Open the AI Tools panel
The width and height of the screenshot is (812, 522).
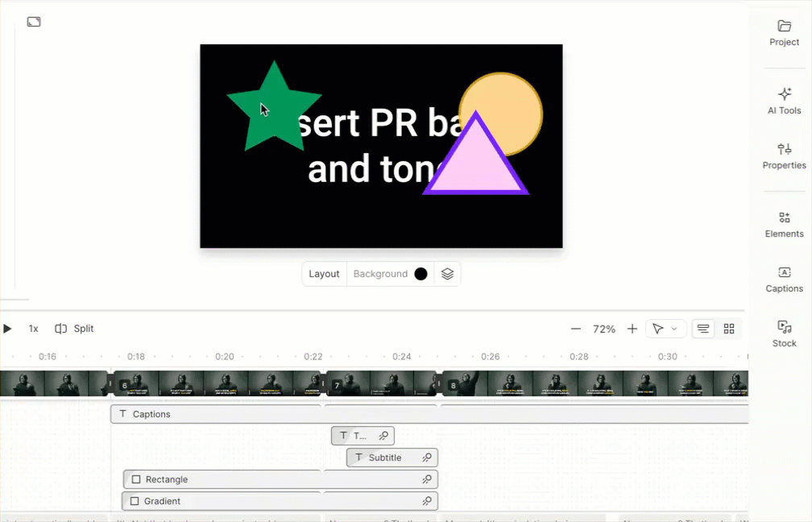click(x=784, y=101)
